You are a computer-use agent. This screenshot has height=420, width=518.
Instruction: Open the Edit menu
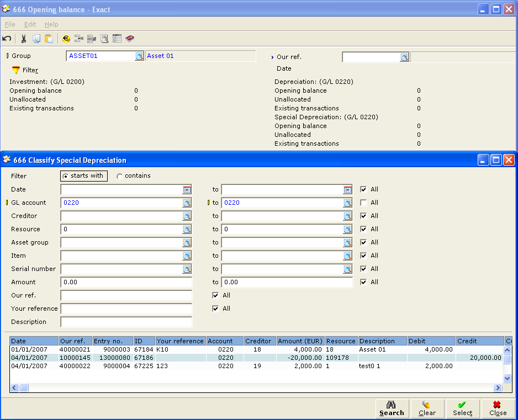click(30, 24)
